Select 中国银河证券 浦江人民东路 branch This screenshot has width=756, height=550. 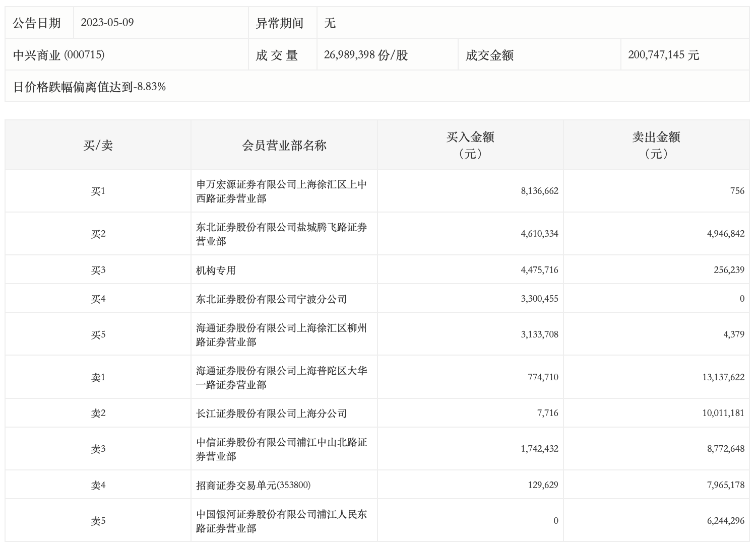(x=281, y=521)
